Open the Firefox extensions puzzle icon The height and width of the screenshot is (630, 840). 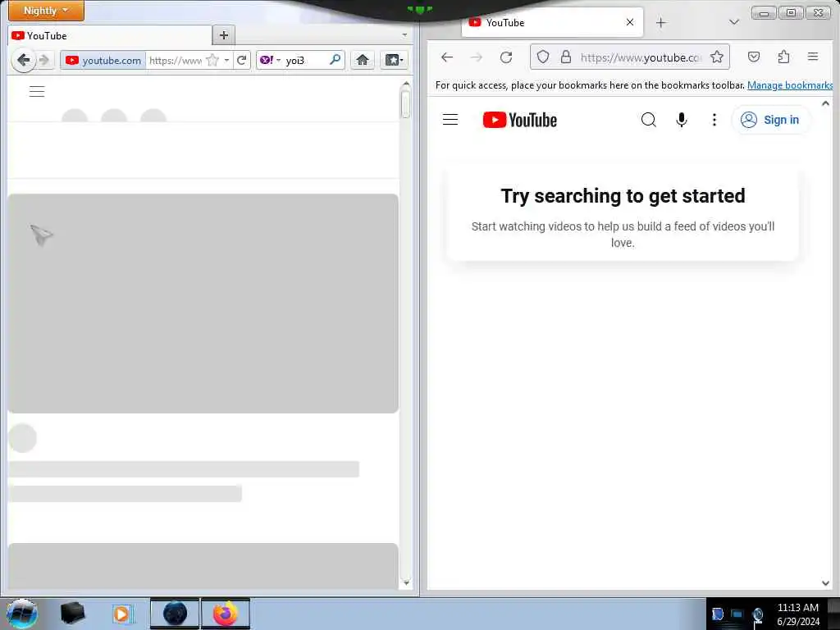783,57
